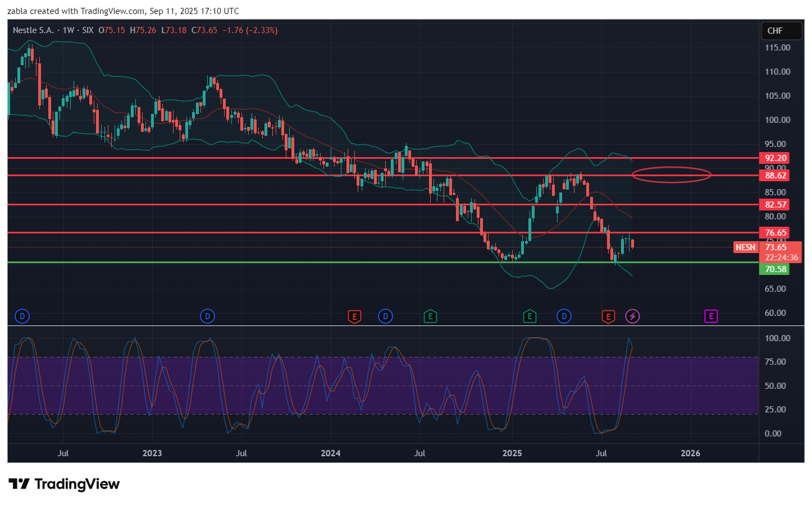Viewport: 812px width, 505px height.
Task: Click the 2023 time axis label
Action: coord(152,453)
